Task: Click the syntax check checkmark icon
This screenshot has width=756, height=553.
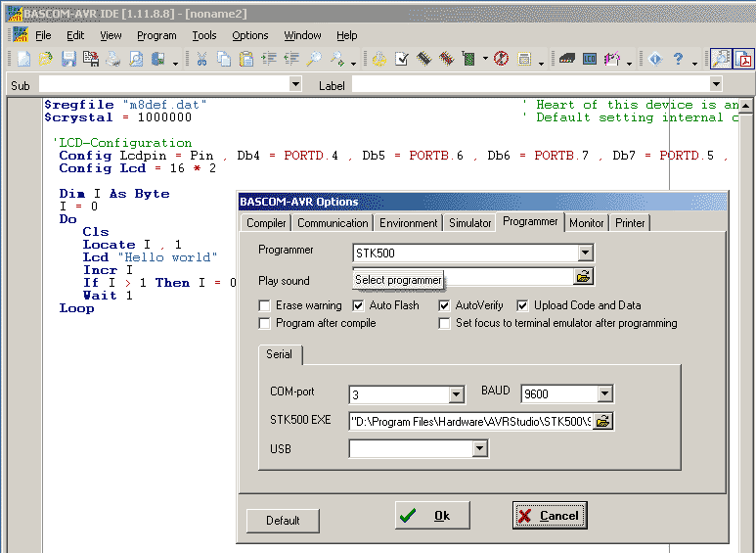Action: (x=402, y=59)
